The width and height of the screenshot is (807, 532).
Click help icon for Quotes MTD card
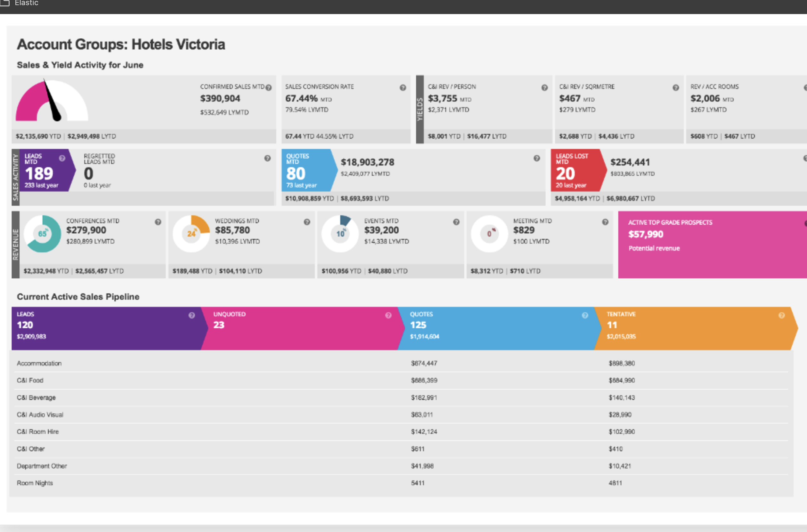click(536, 158)
